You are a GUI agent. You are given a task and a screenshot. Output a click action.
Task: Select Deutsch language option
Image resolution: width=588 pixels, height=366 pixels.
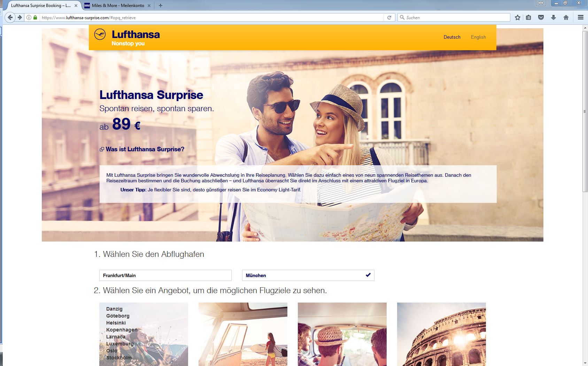tap(452, 37)
